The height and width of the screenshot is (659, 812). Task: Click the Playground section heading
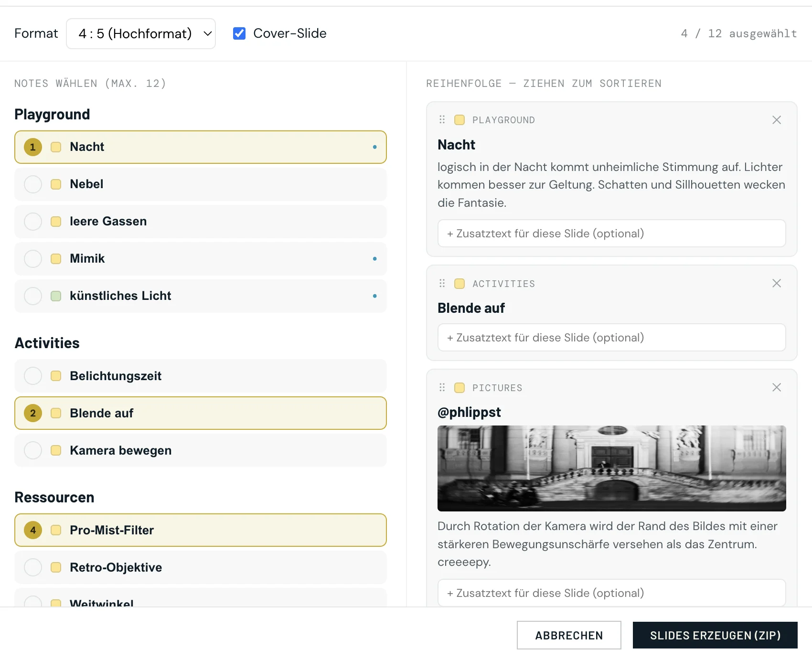[52, 114]
